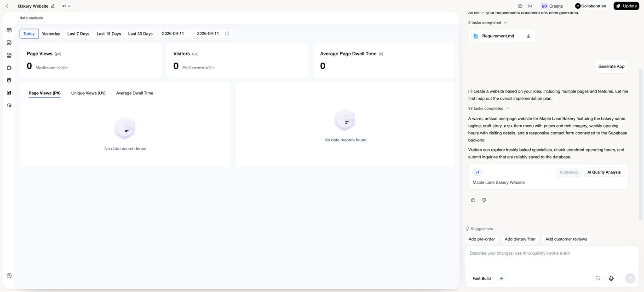Viewport: 644px width, 292px height.
Task: Switch to Unique Views (UV) tab
Action: (88, 93)
